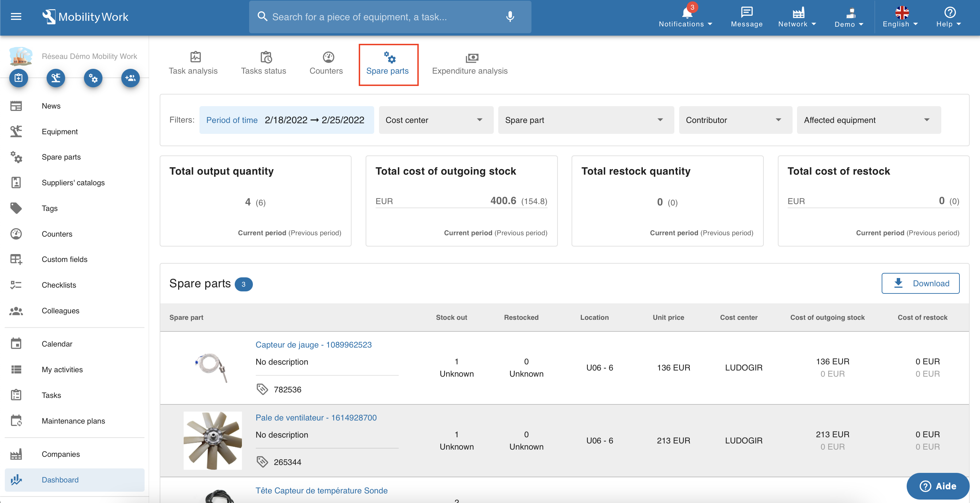Screen dimensions: 980x503
Task: Click the Spare parts count badge 3
Action: tap(244, 284)
